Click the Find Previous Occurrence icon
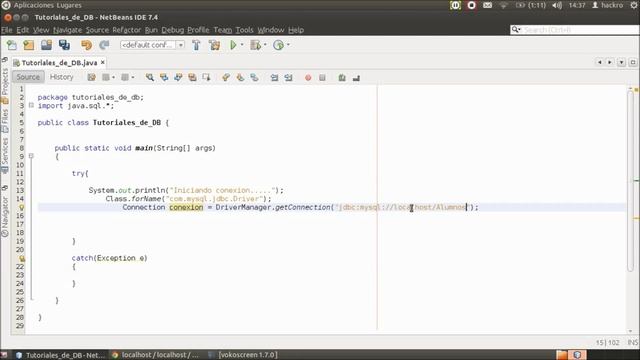640x360 pixels. (x=164, y=78)
